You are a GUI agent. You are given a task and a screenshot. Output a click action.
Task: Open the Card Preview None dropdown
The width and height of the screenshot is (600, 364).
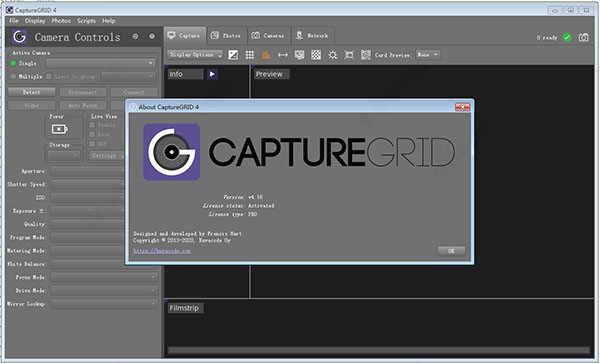[428, 55]
